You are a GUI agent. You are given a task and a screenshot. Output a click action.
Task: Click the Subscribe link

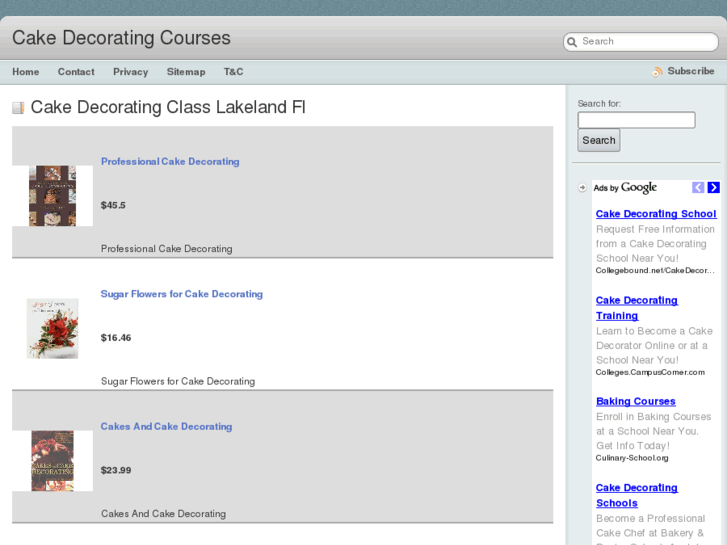point(691,71)
